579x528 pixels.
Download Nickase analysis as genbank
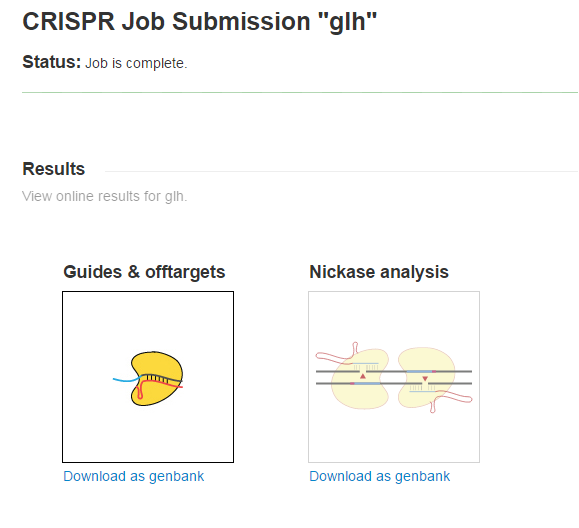click(380, 476)
